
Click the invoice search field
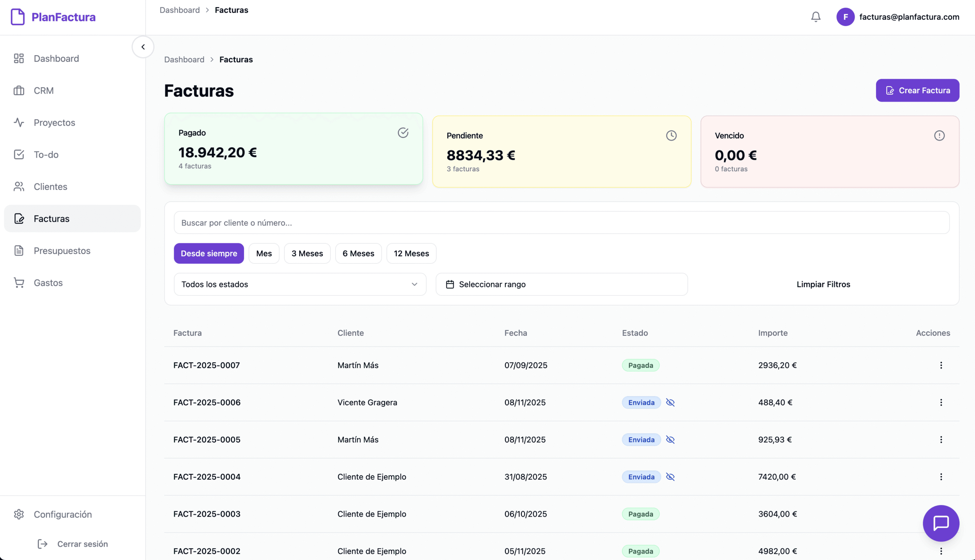point(561,223)
